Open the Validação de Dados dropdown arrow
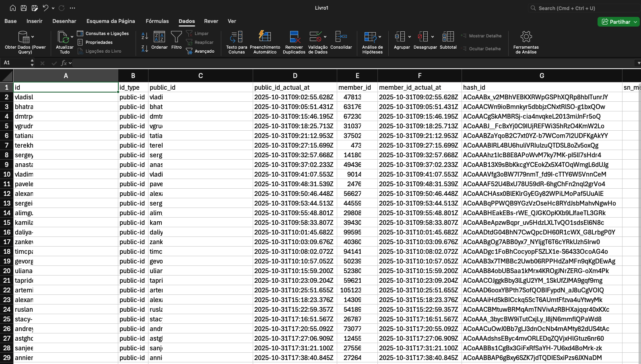The width and height of the screenshot is (641, 364). tap(325, 37)
